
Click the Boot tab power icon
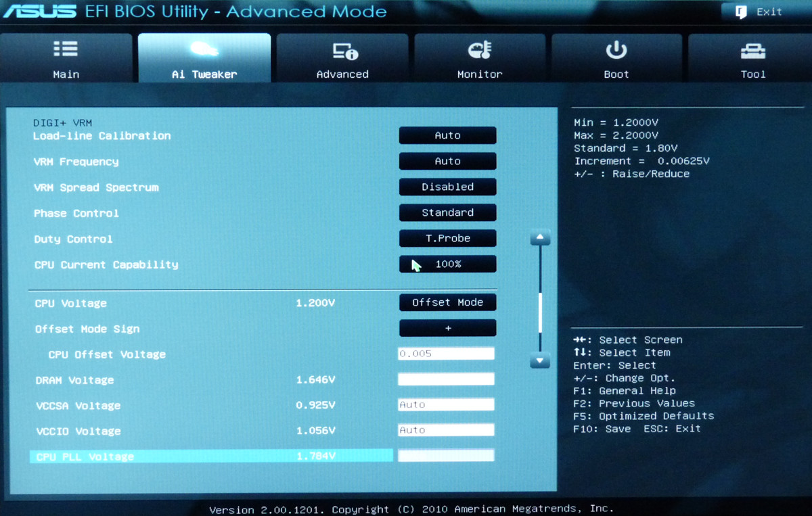click(616, 49)
